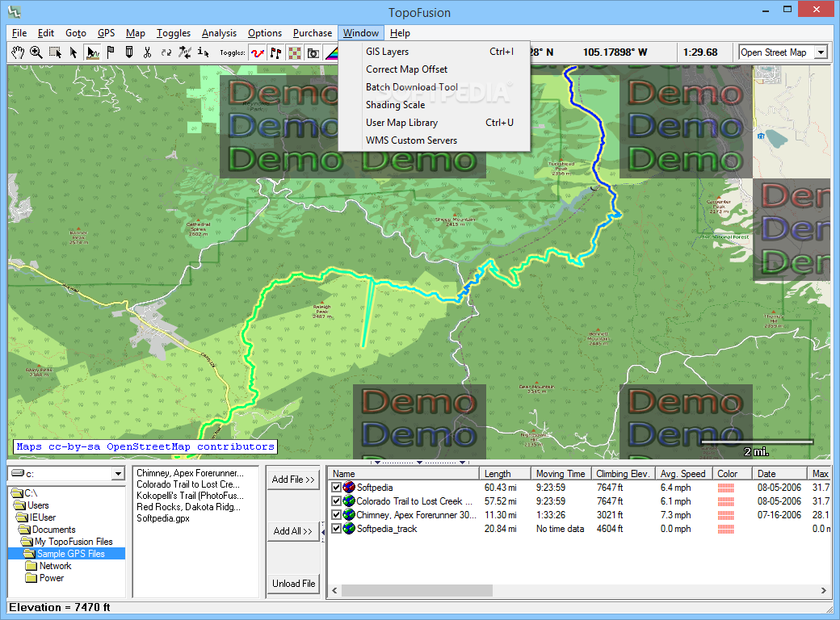Click the drive icon beside c:
The height and width of the screenshot is (620, 840).
pos(18,473)
